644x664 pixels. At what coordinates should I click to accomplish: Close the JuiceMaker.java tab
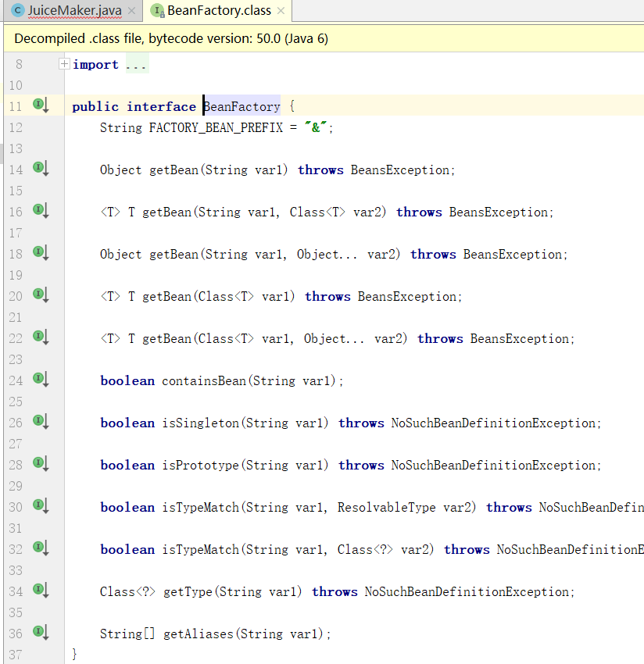131,12
